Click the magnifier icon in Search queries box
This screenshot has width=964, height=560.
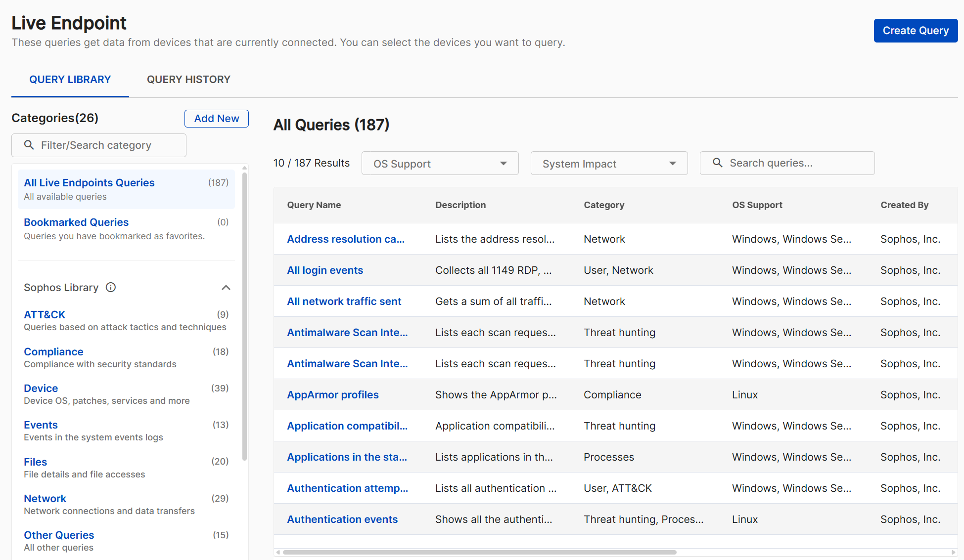click(718, 163)
